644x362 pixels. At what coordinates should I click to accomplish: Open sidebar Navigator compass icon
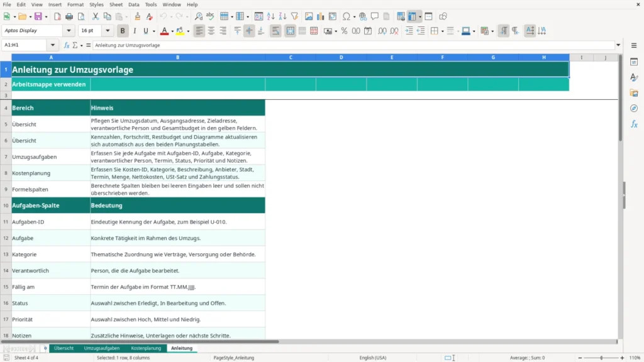pyautogui.click(x=634, y=108)
